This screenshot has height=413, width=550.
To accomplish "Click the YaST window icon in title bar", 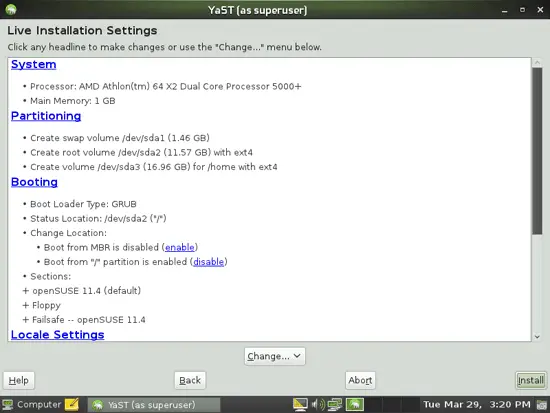I will (x=11, y=9).
